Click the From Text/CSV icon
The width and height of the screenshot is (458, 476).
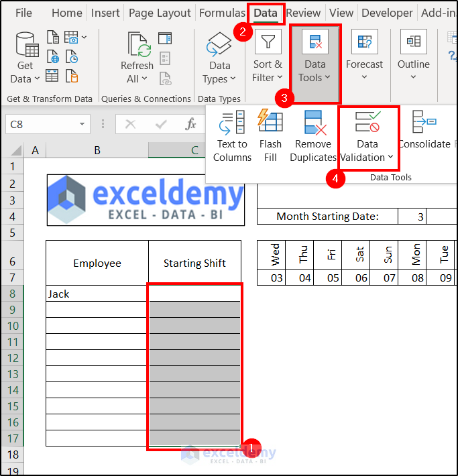53,38
